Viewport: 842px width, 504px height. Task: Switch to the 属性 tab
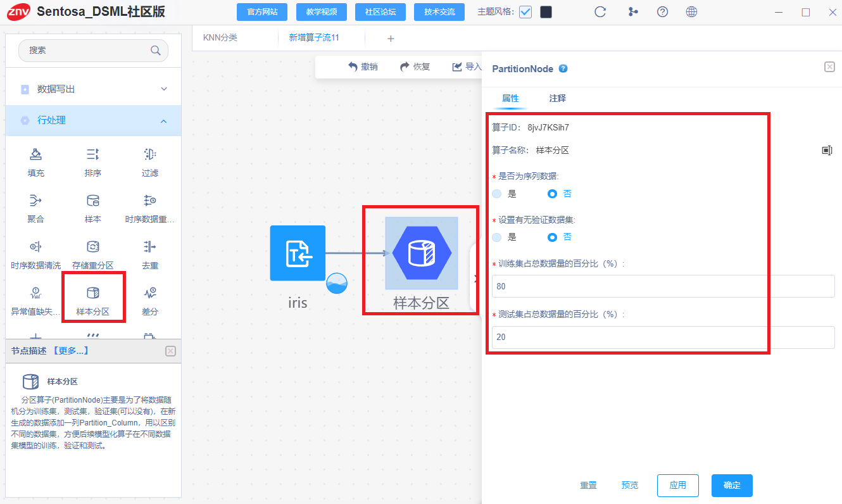click(x=510, y=98)
